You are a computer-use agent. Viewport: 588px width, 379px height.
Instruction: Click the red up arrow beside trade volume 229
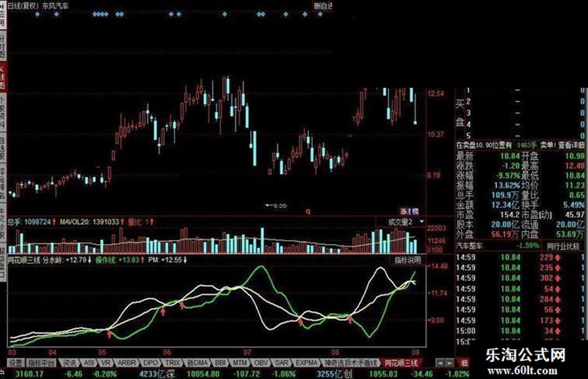(558, 258)
